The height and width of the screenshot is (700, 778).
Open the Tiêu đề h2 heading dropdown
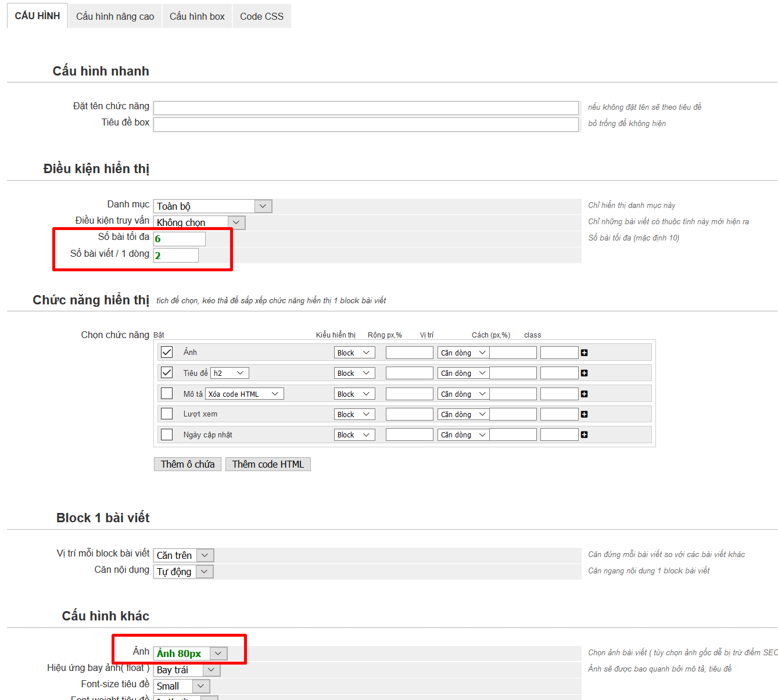click(x=230, y=373)
